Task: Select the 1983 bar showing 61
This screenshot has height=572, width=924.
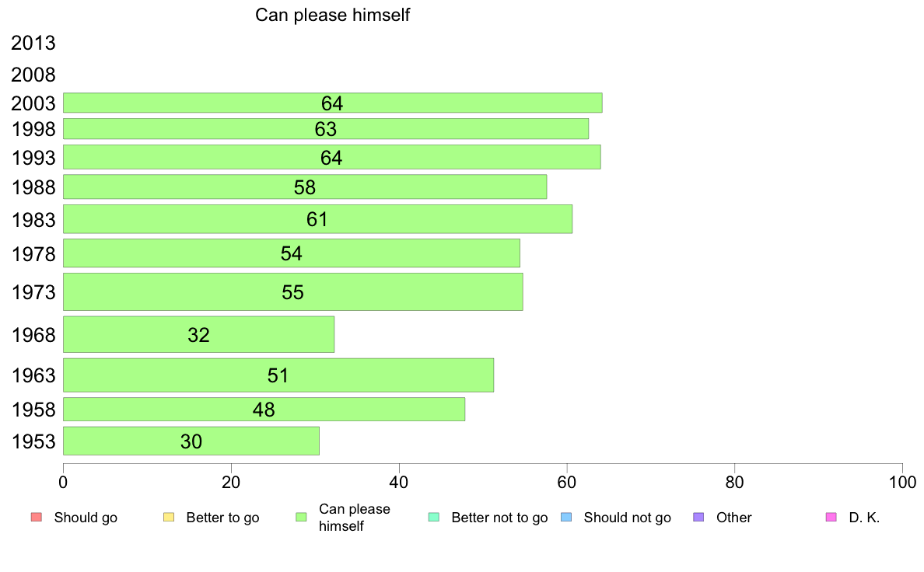Action: pyautogui.click(x=317, y=219)
